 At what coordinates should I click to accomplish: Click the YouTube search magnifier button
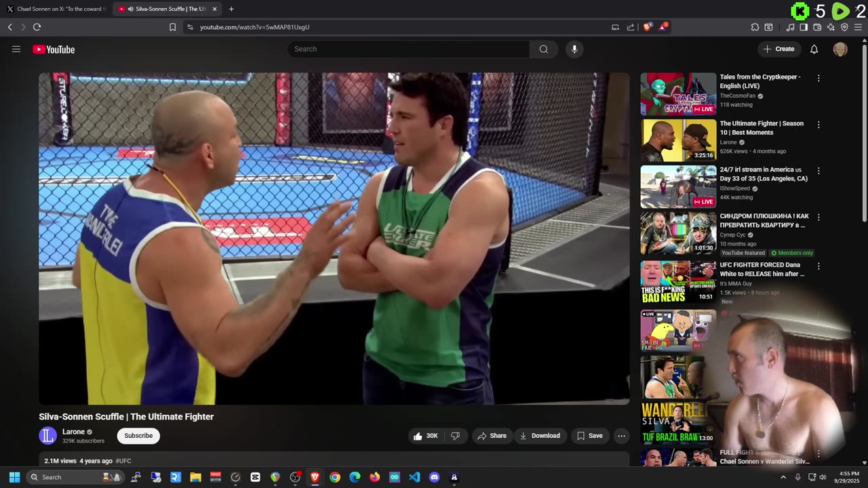(x=544, y=49)
